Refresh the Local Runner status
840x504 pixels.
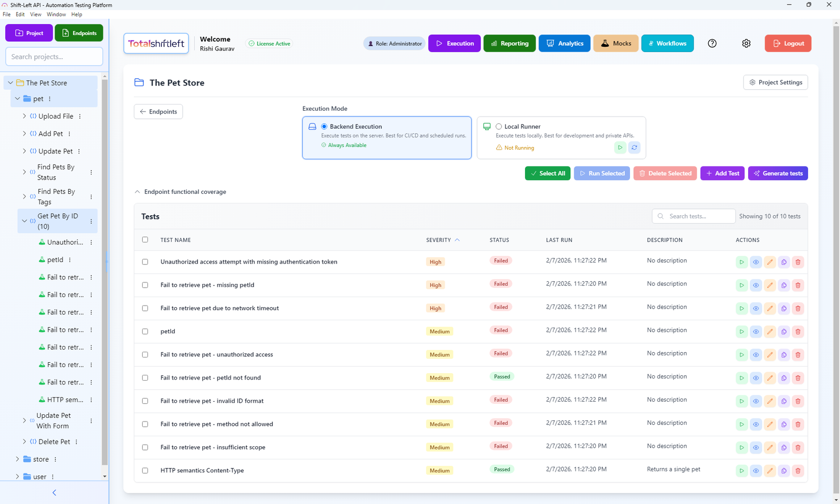(634, 148)
